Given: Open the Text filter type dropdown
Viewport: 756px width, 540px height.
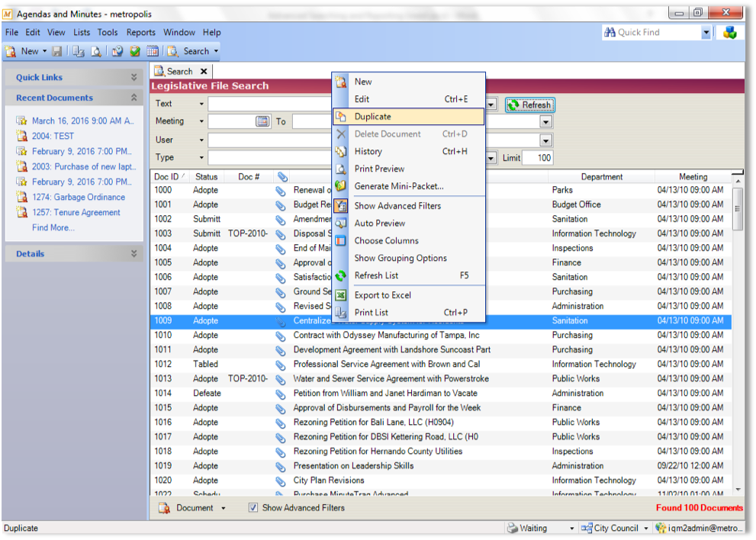Looking at the screenshot, I should (201, 104).
